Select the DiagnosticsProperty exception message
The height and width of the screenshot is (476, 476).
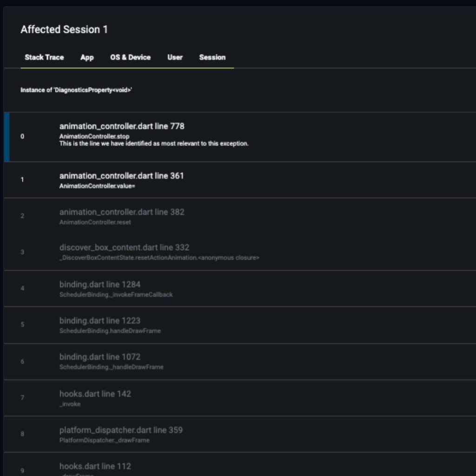click(76, 90)
